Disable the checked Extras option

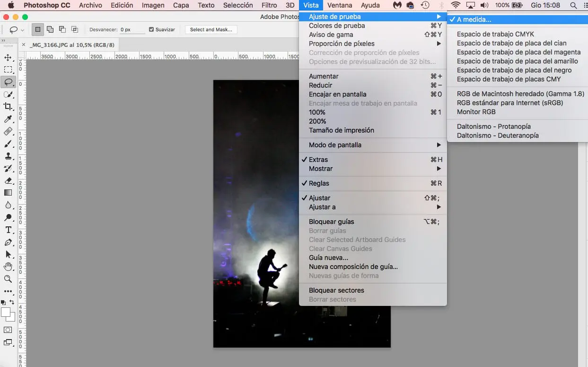[318, 160]
